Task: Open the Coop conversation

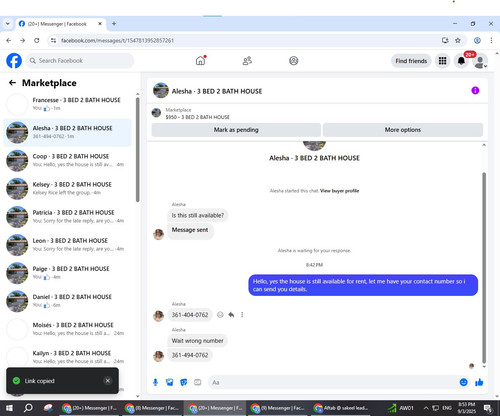Action: (68, 160)
